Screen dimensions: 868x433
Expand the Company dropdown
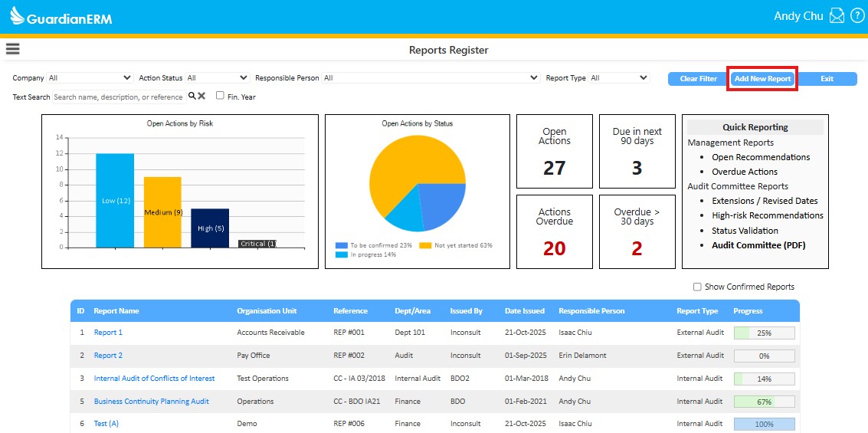tap(90, 78)
